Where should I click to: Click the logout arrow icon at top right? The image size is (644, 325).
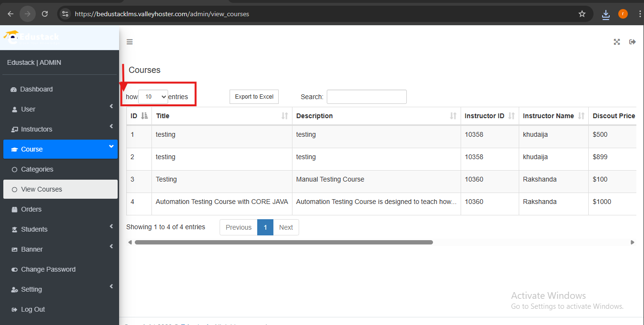[x=633, y=42]
